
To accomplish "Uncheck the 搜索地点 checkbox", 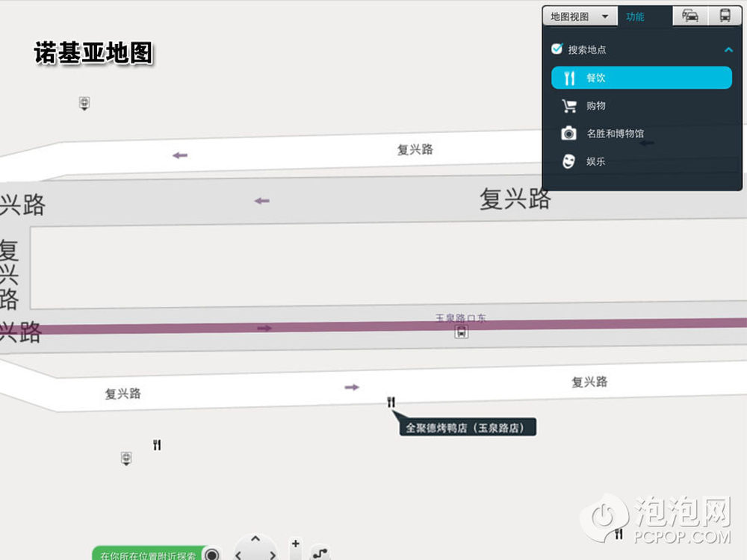I will (557, 49).
